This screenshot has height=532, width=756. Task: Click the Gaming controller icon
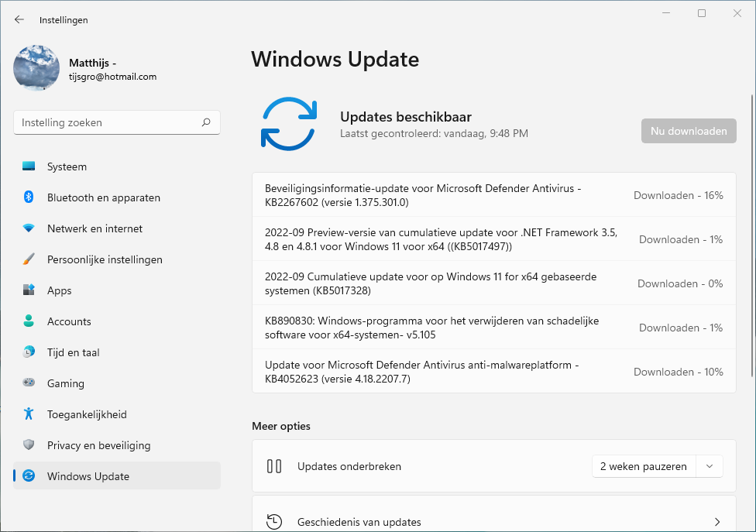click(x=29, y=383)
